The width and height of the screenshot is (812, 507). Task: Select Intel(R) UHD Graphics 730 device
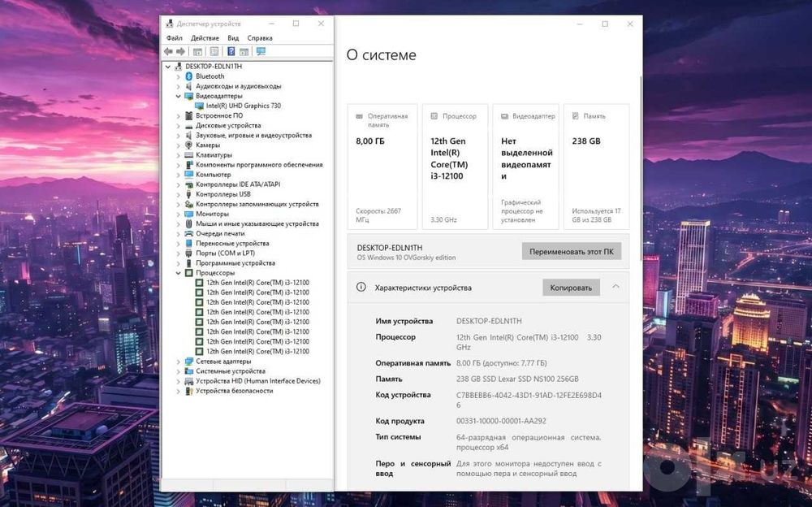pyautogui.click(x=244, y=106)
